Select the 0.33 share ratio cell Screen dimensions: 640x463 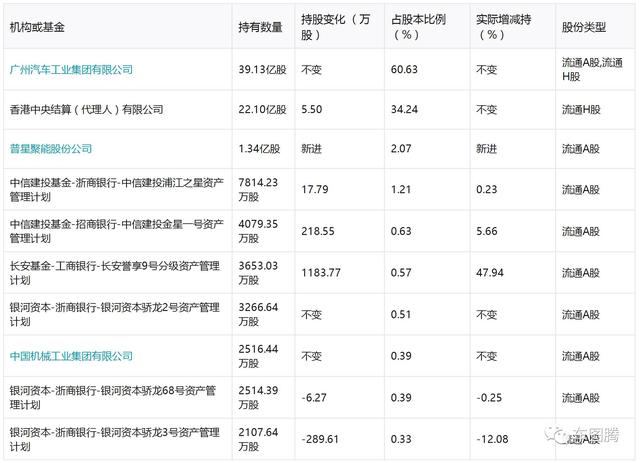(x=401, y=439)
